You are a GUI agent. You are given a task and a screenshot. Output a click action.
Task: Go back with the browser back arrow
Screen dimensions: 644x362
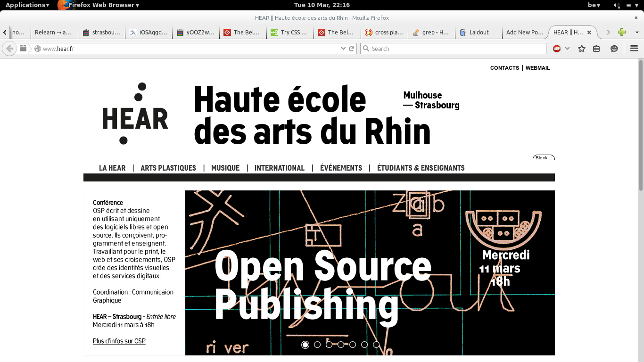[x=9, y=49]
